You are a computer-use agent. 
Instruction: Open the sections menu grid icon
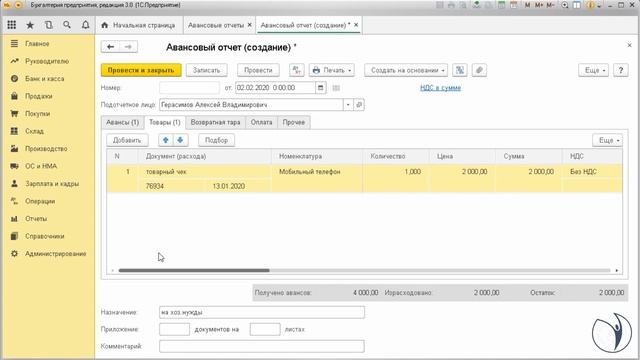(11, 25)
